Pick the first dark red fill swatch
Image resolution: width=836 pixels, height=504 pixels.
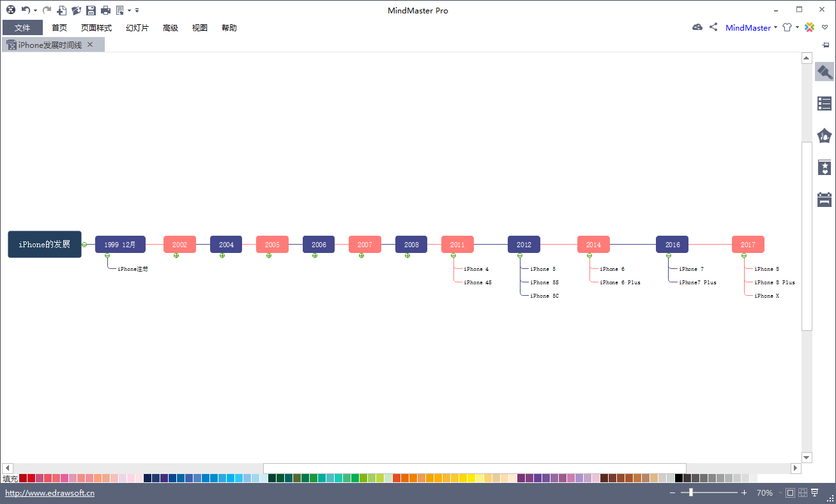tap(23, 478)
